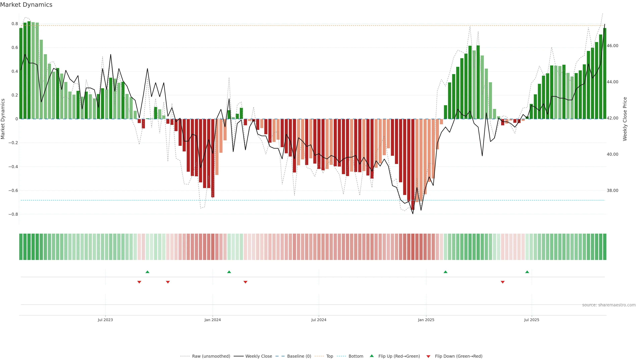Click the first green flip-up marker after Jul 2023

[x=147, y=272]
